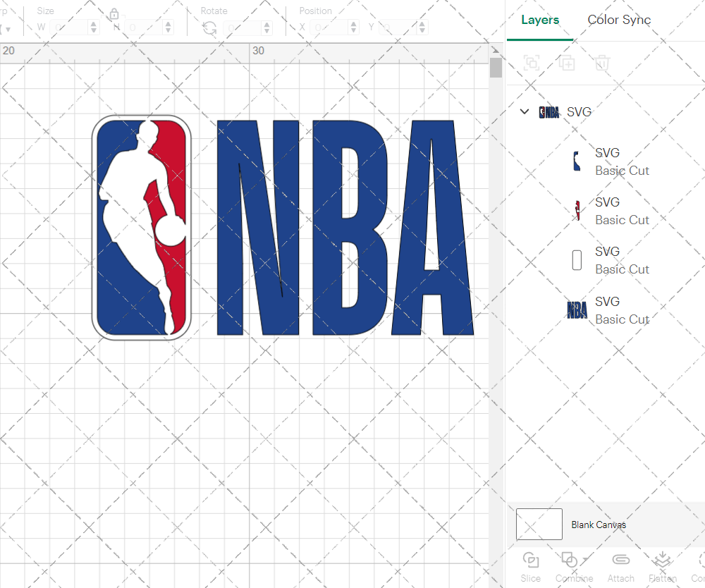Click the Position X stepper arrows

(x=354, y=27)
